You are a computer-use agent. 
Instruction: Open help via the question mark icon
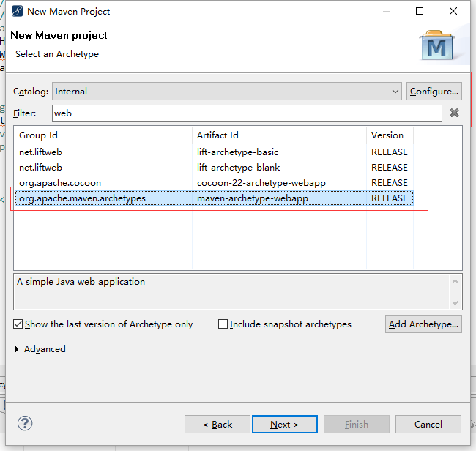(x=25, y=423)
